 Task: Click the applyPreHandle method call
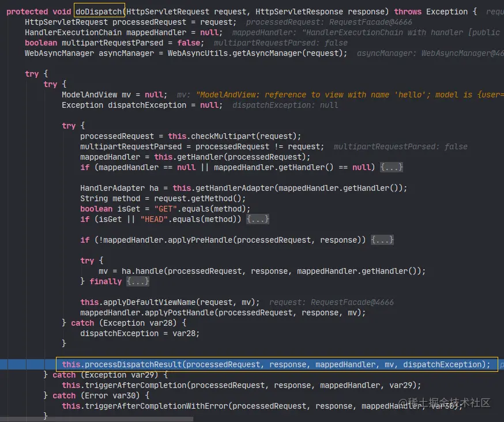pyautogui.click(x=200, y=240)
